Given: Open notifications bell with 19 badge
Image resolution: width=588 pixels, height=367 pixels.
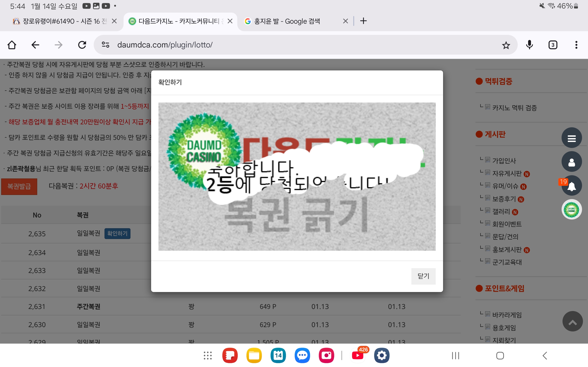Looking at the screenshot, I should tap(571, 186).
